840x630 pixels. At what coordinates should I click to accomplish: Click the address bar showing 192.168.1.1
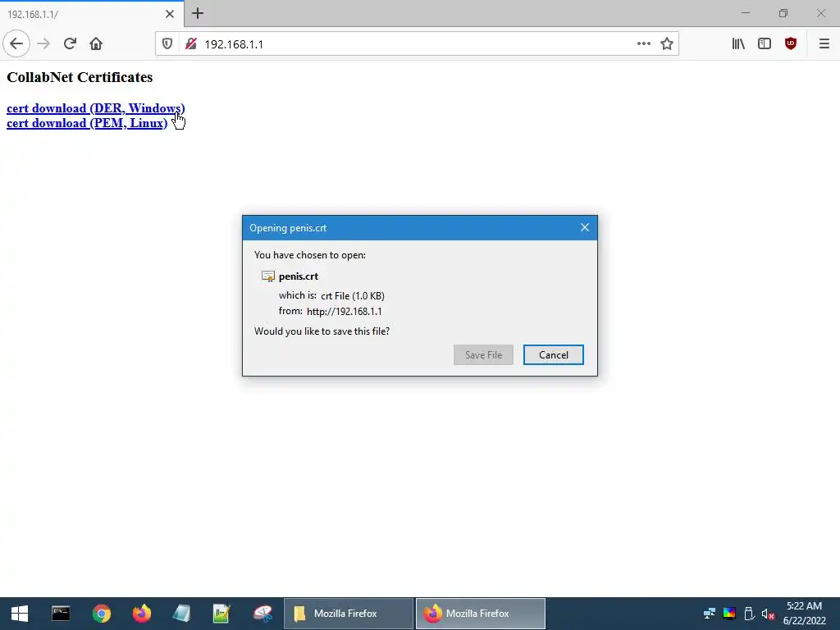(418, 44)
